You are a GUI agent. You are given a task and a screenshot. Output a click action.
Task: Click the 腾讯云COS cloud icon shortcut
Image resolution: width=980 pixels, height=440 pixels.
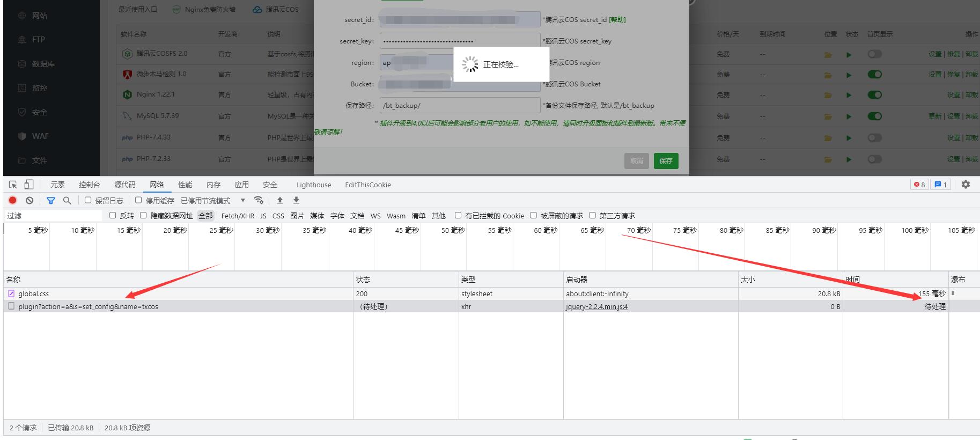pos(257,10)
